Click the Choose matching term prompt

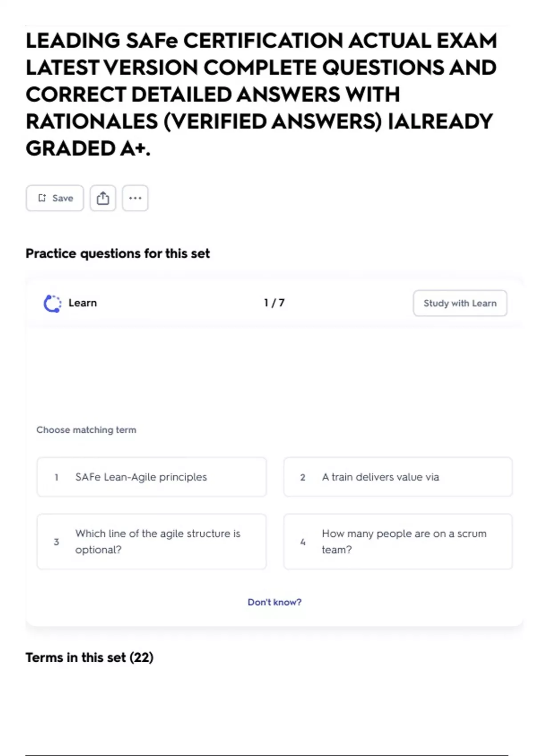(x=86, y=430)
